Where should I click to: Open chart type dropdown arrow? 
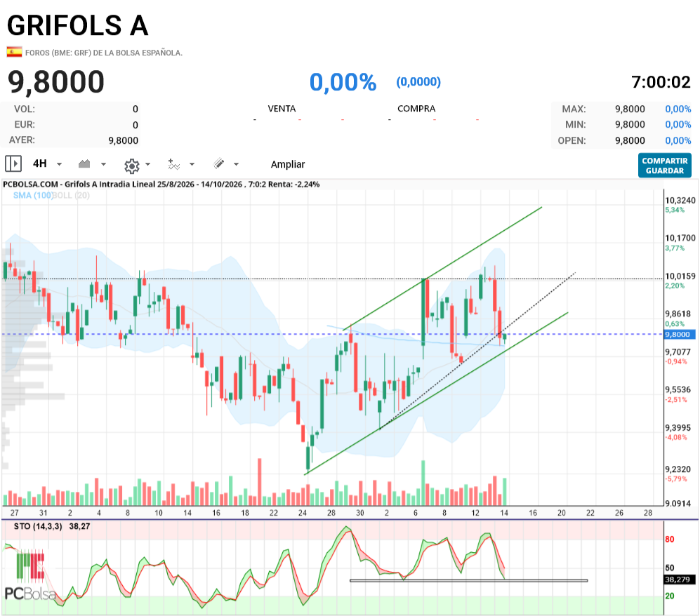[104, 164]
